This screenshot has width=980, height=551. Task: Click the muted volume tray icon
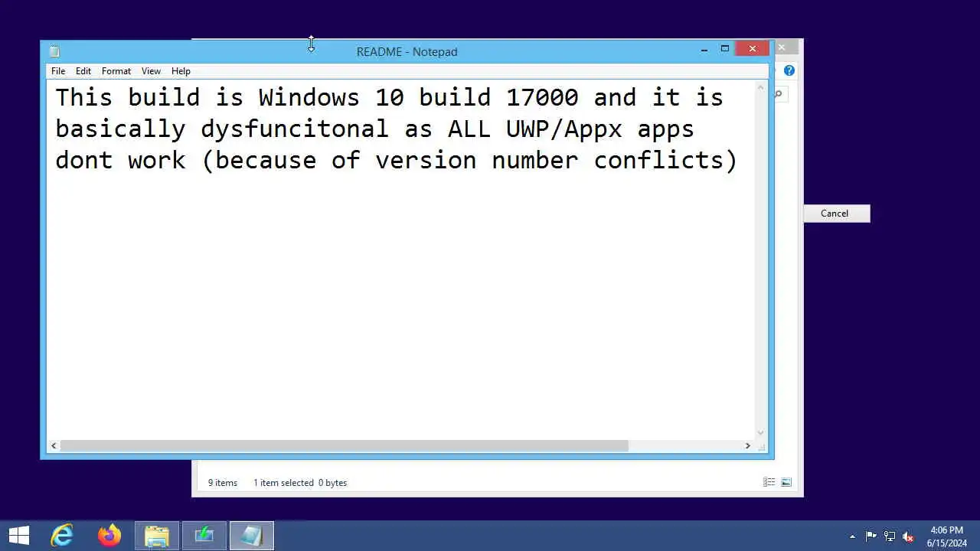point(908,536)
